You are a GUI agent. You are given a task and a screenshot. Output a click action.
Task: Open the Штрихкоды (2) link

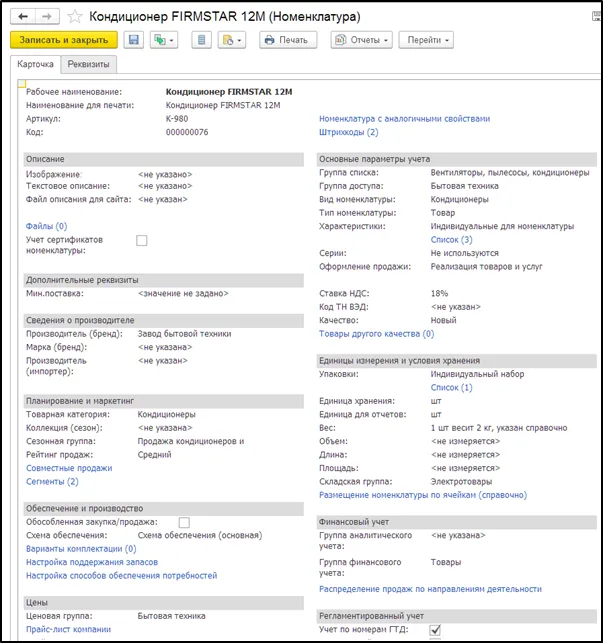coord(348,132)
